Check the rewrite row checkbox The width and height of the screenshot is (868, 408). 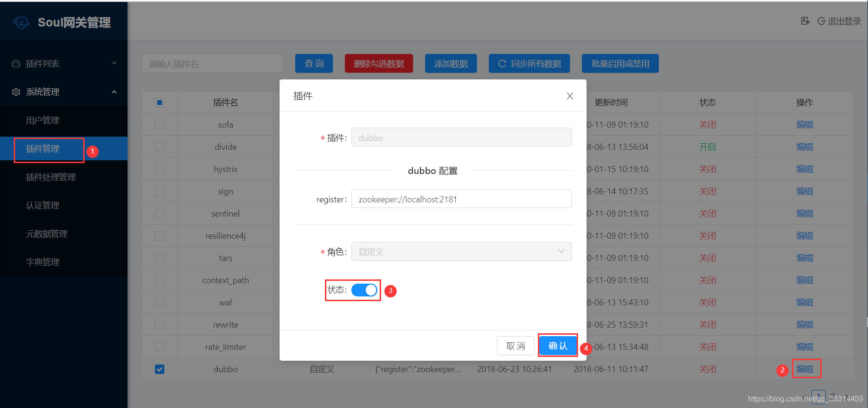point(160,325)
